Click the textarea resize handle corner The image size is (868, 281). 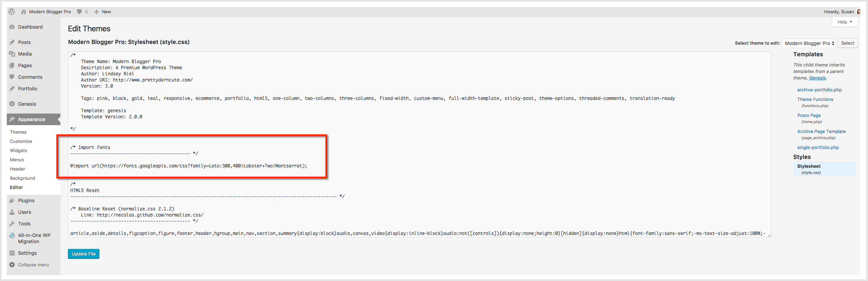click(x=769, y=235)
